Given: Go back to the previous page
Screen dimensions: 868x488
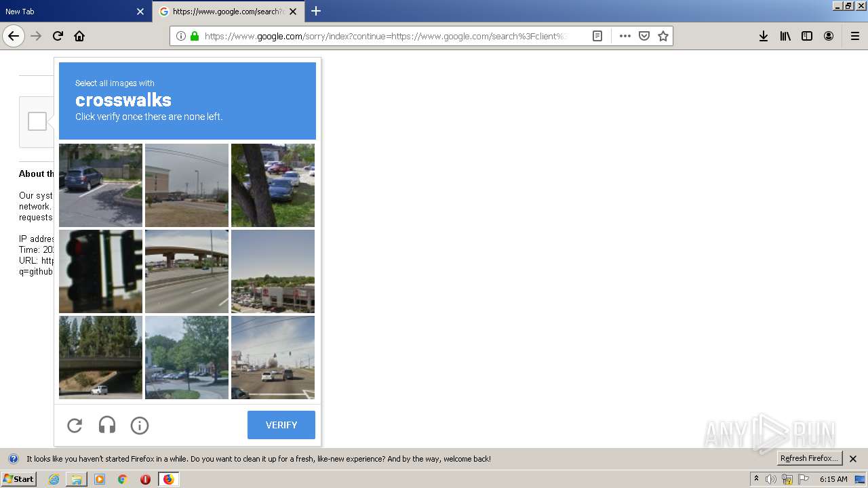Looking at the screenshot, I should click(14, 36).
